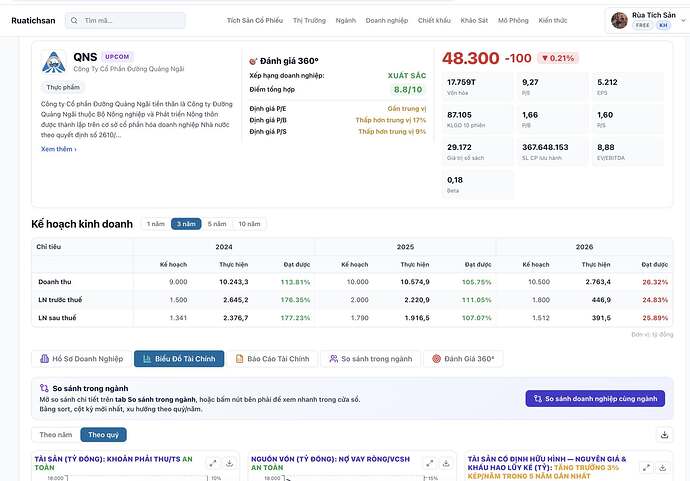Focus the Tìm mã search field
This screenshot has width=690, height=481.
point(125,20)
